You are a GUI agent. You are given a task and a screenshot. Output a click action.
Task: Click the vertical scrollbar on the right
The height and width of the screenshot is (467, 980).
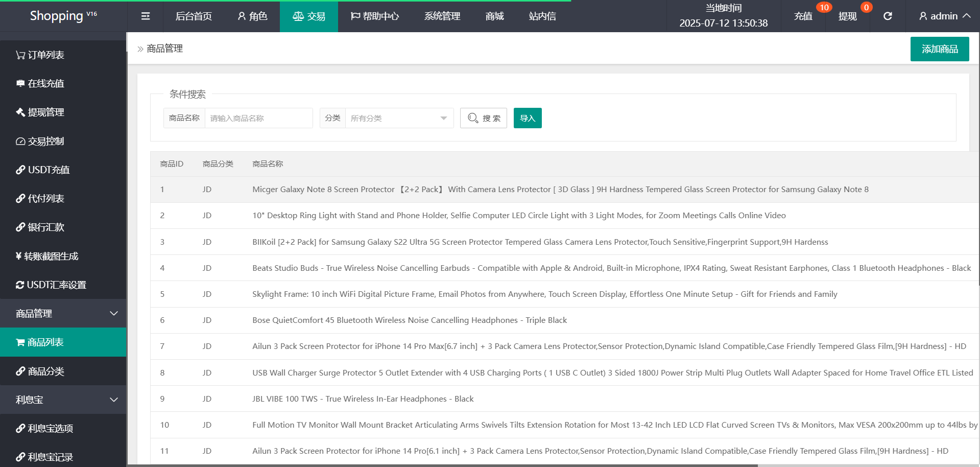(978, 158)
